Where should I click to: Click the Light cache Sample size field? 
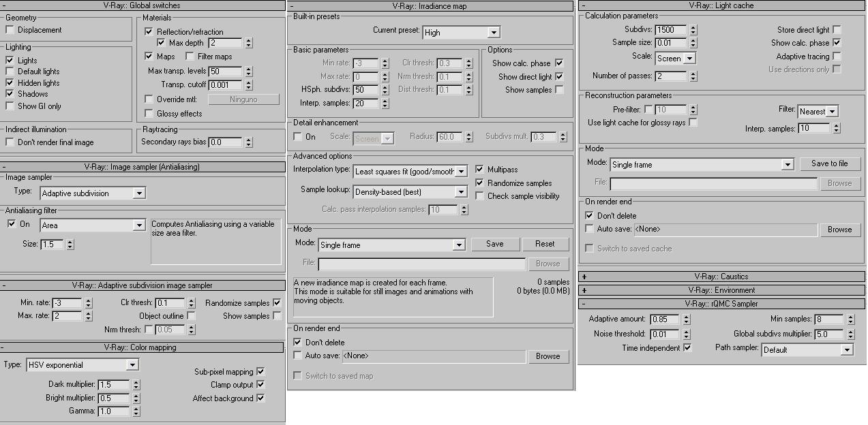click(671, 43)
